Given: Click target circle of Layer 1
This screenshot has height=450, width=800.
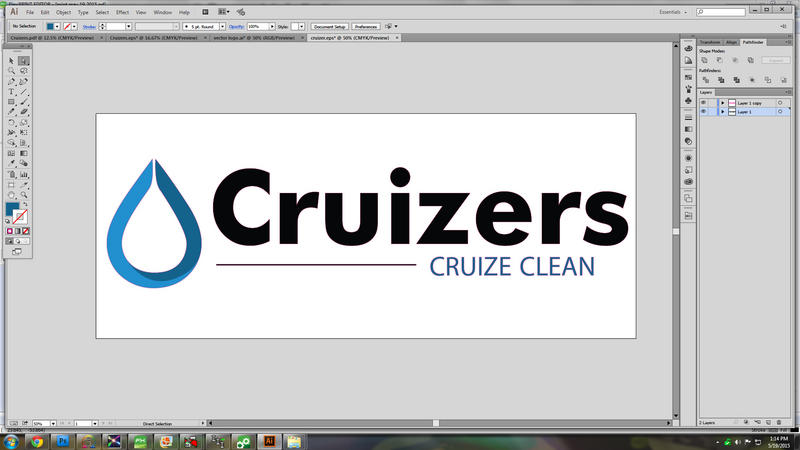Looking at the screenshot, I should pos(780,112).
